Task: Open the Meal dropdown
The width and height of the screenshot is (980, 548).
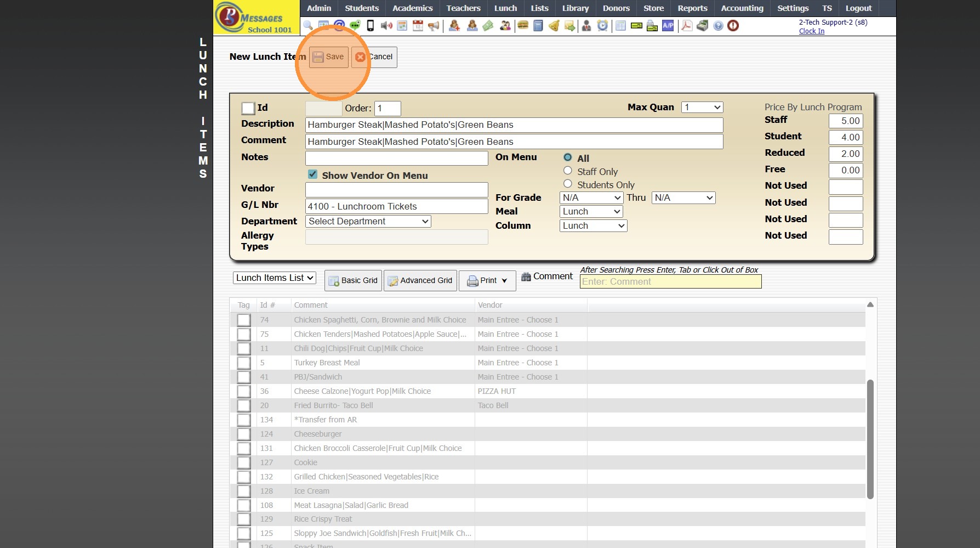Action: pyautogui.click(x=591, y=212)
